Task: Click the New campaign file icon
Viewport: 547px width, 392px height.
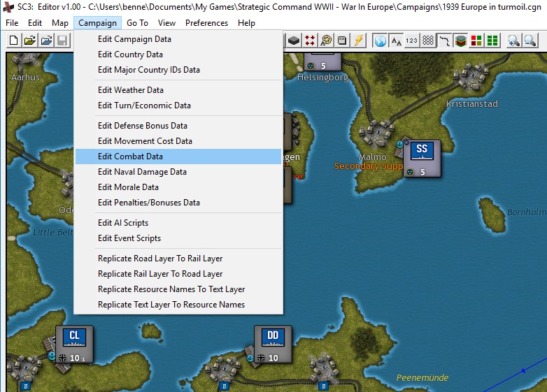Action: 13,41
